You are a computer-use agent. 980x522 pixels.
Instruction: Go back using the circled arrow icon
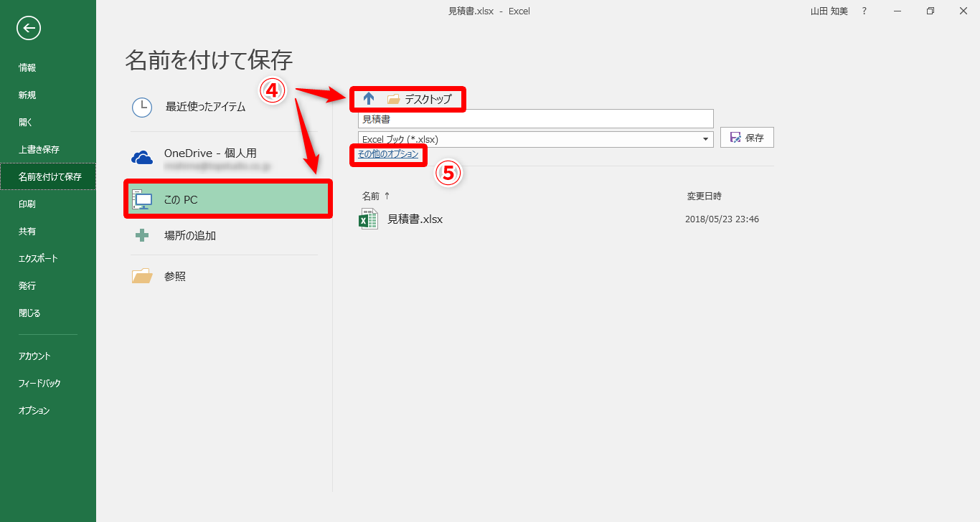point(29,28)
